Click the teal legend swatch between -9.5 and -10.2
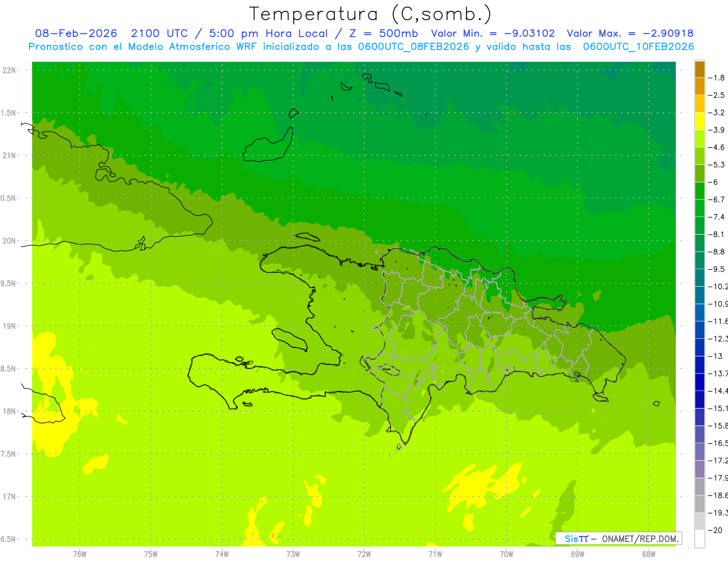728x562 pixels. point(699,278)
